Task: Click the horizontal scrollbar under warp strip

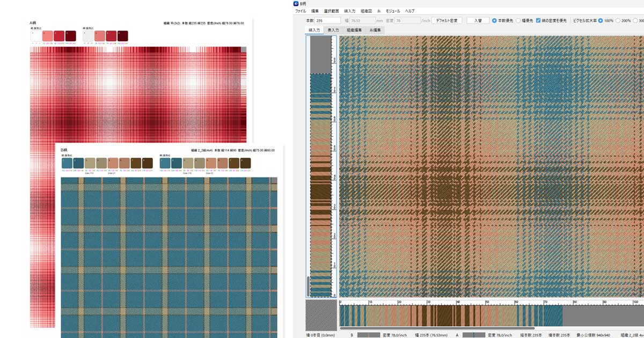Action: click(437, 328)
